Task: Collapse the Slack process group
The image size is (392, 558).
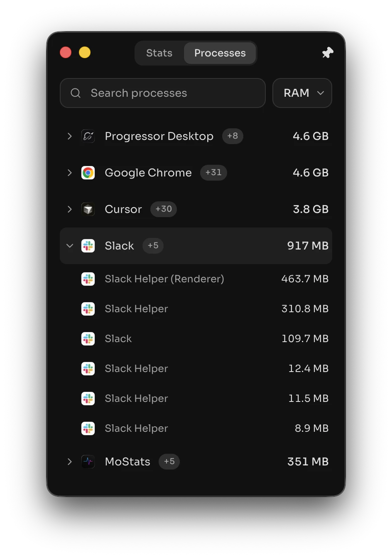Action: point(70,246)
